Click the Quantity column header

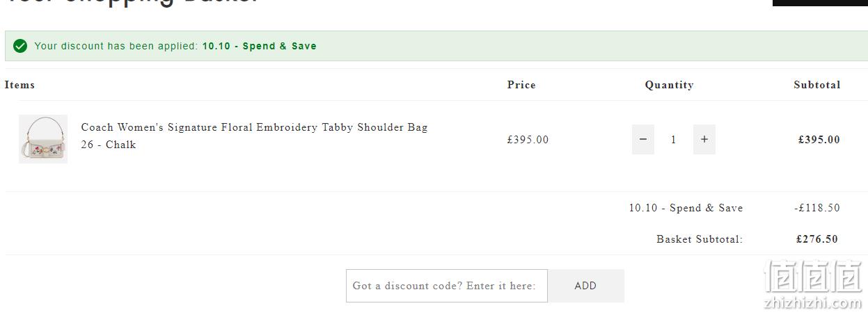click(x=669, y=85)
